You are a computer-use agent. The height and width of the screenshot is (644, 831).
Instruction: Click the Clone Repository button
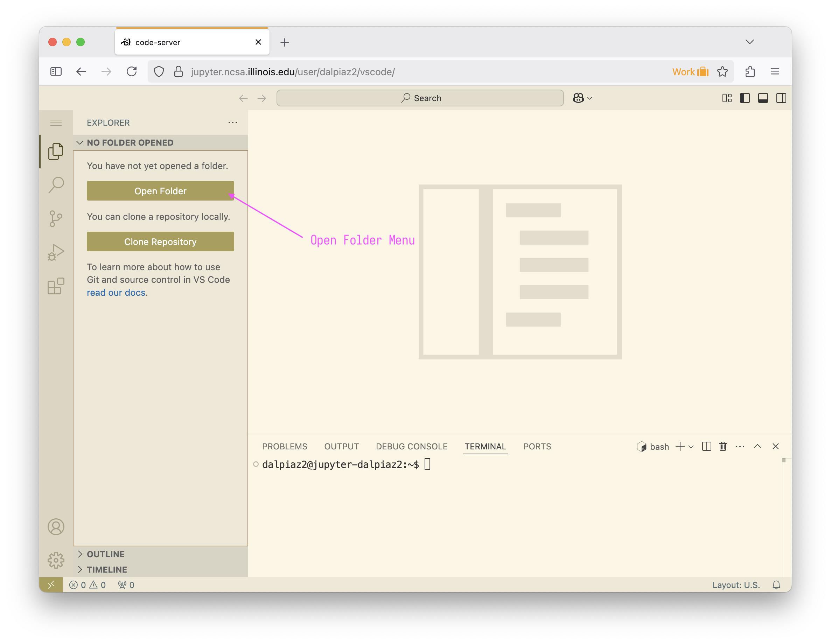click(160, 241)
